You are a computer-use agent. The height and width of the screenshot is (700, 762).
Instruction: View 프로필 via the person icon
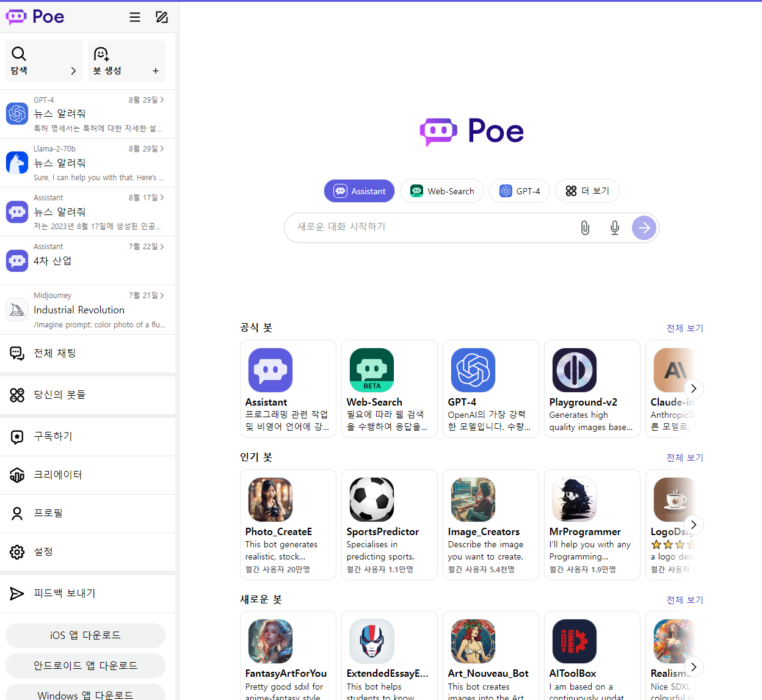pyautogui.click(x=16, y=513)
